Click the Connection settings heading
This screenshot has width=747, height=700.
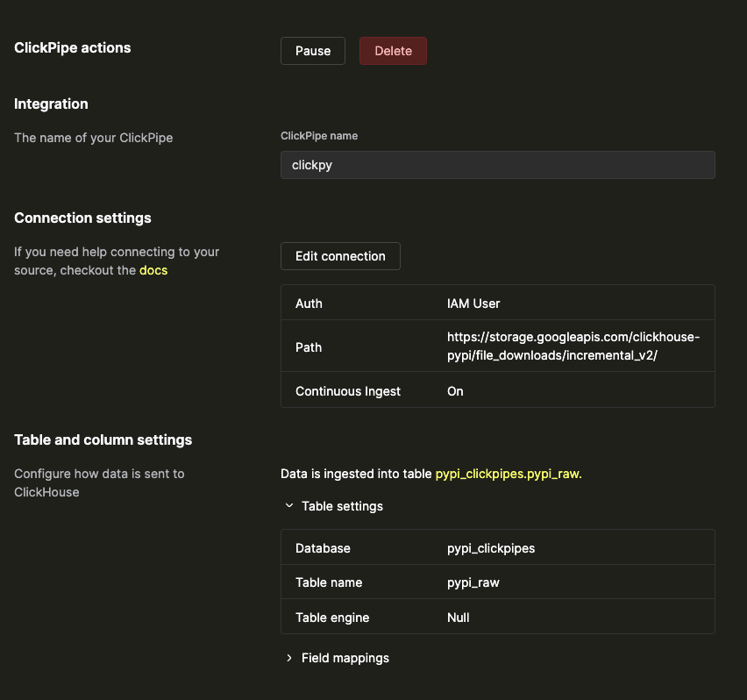[82, 218]
